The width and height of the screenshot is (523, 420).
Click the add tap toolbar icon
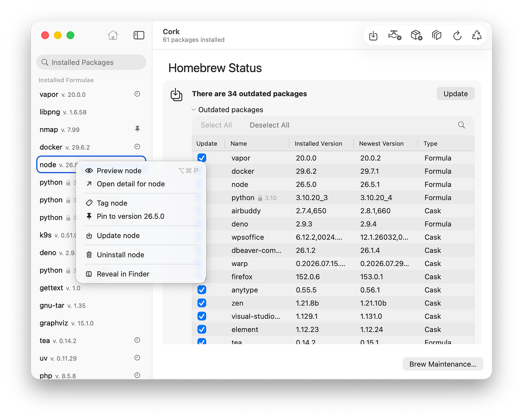coord(395,35)
